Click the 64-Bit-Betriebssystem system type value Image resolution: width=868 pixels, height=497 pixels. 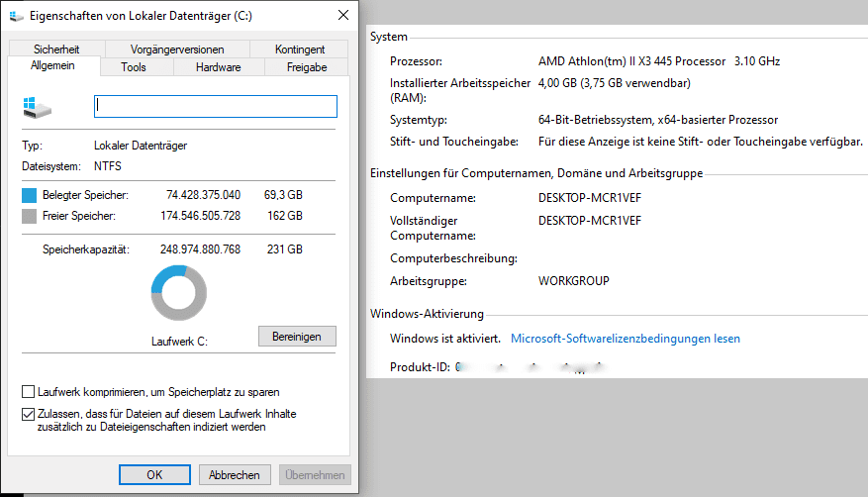658,120
